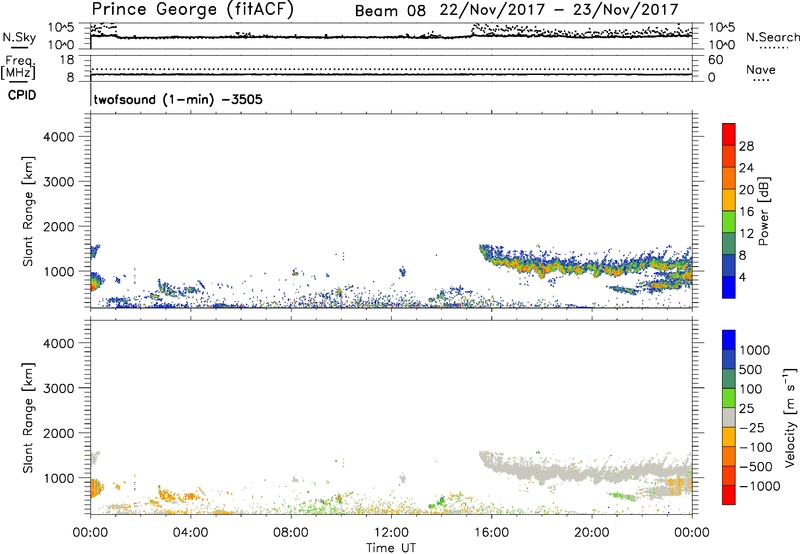Click the "12:00" time tick label
The height and width of the screenshot is (554, 800).
391,533
